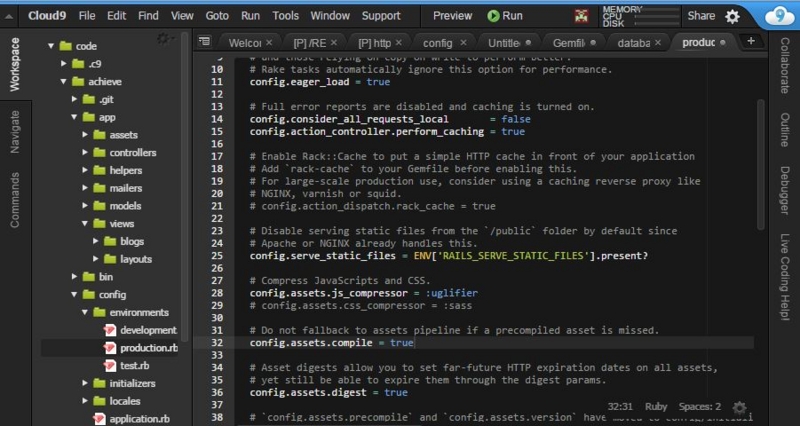Switch to the [P] http tab
The height and width of the screenshot is (426, 800).
pos(374,43)
